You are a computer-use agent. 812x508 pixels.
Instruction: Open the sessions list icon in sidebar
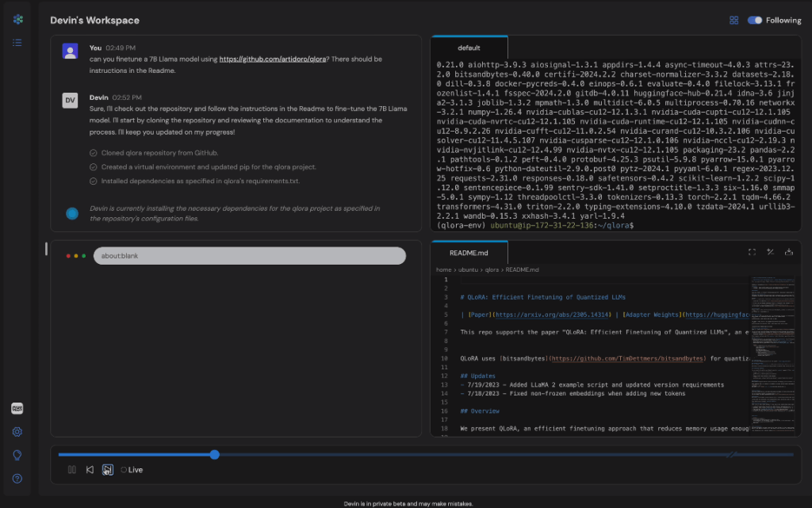click(x=17, y=42)
